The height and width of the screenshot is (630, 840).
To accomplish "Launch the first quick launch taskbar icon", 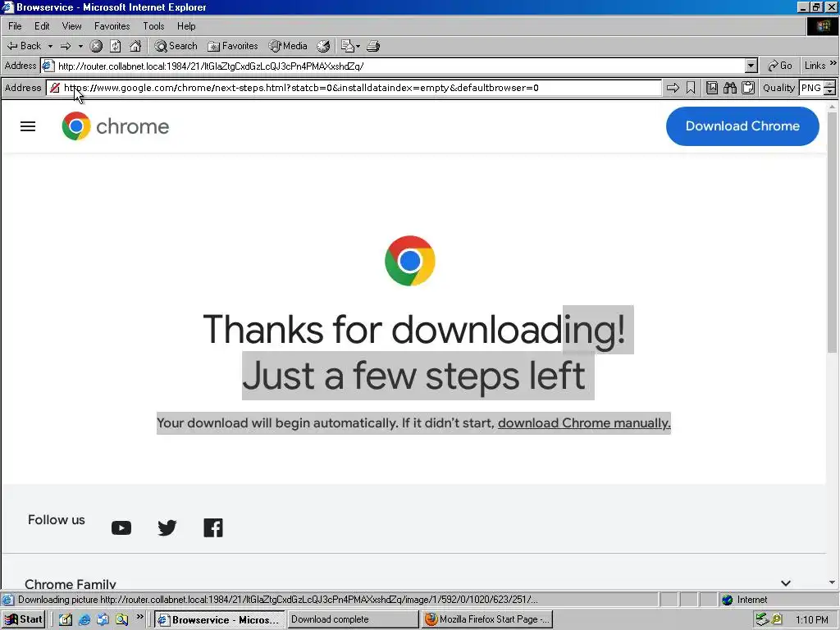I will [66, 620].
